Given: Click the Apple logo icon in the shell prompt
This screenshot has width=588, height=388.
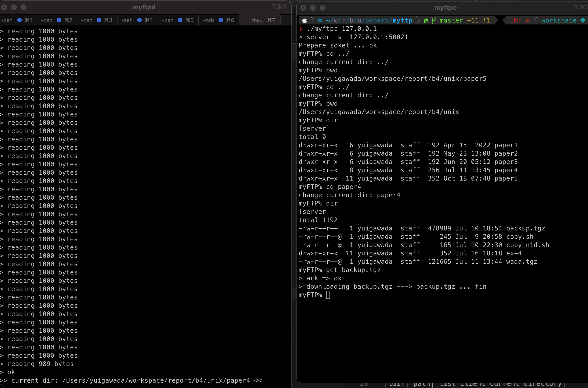Looking at the screenshot, I should pyautogui.click(x=305, y=20).
